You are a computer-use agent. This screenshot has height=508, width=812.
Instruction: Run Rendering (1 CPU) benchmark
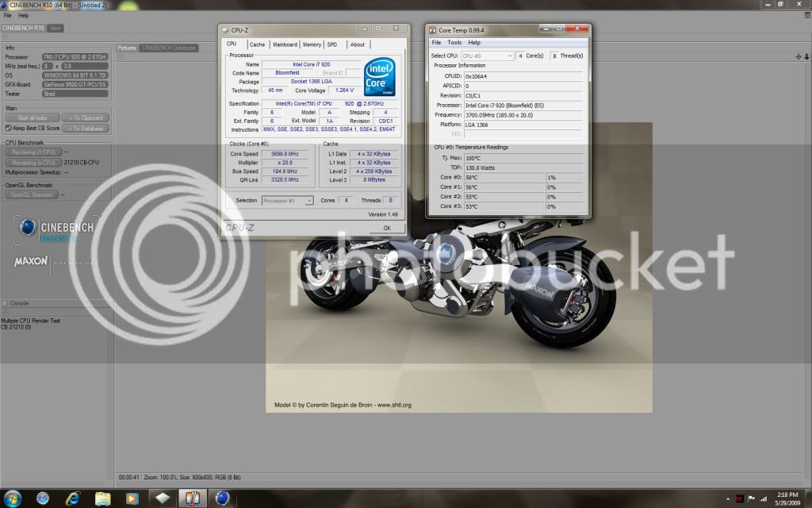click(33, 152)
